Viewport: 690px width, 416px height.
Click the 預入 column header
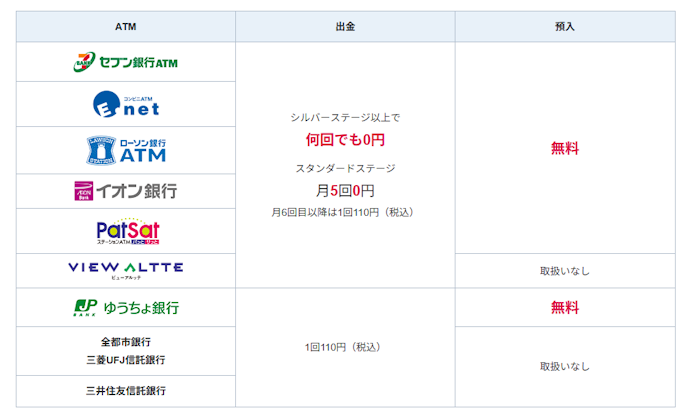tap(565, 27)
